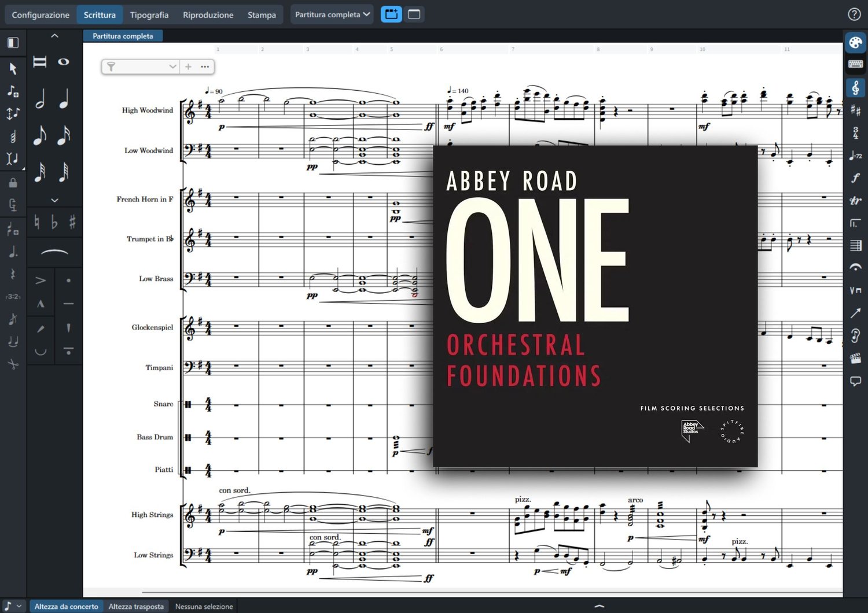The width and height of the screenshot is (868, 613).
Task: Select the arrow selection tool
Action: coord(13,69)
